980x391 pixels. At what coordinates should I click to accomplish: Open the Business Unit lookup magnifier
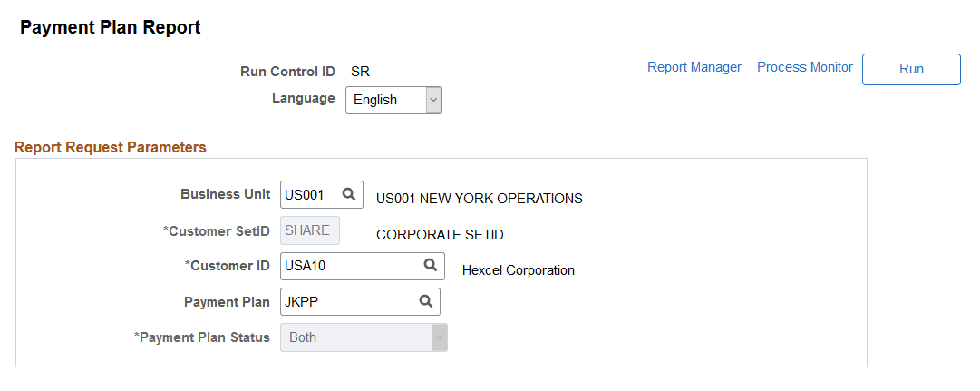click(x=348, y=194)
